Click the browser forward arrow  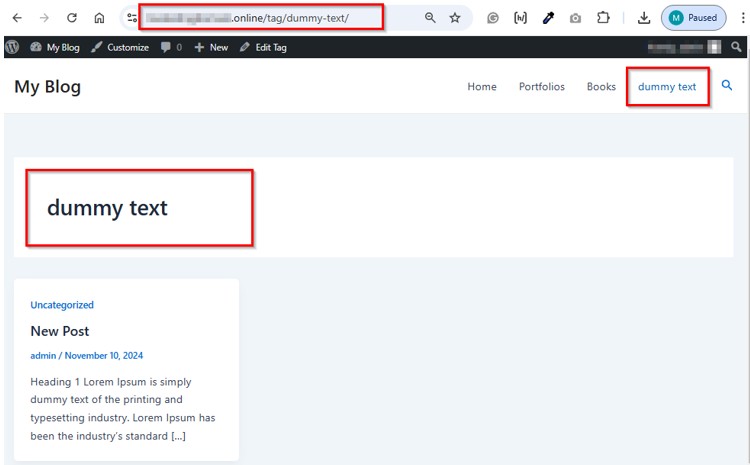tap(44, 18)
